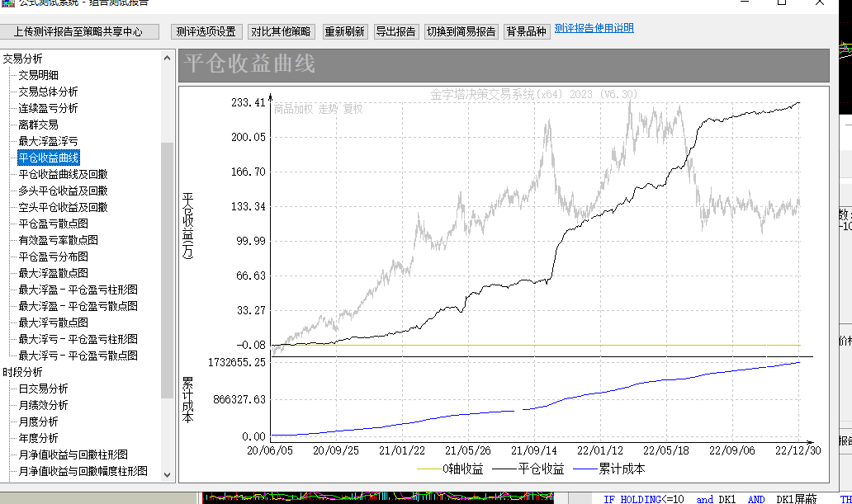Click the upload report to strategy sharing center button
Viewport: 852px width, 504px height.
coord(79,31)
